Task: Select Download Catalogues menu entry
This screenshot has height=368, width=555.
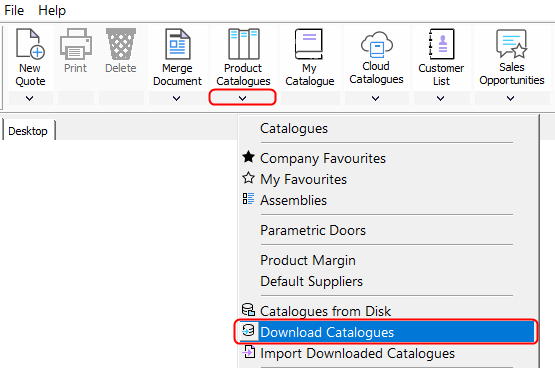Action: tap(386, 332)
